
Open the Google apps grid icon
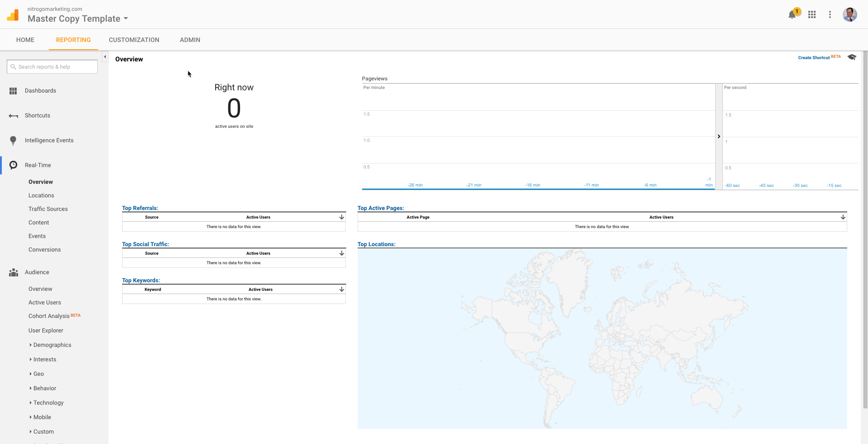(812, 14)
